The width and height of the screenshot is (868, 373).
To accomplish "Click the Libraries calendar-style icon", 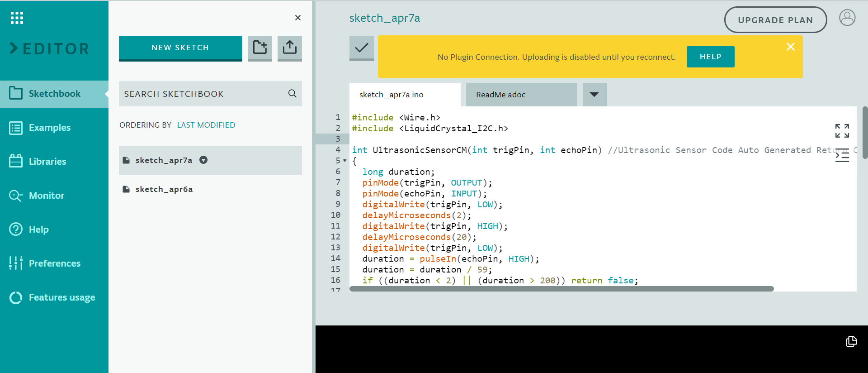I will coord(16,161).
